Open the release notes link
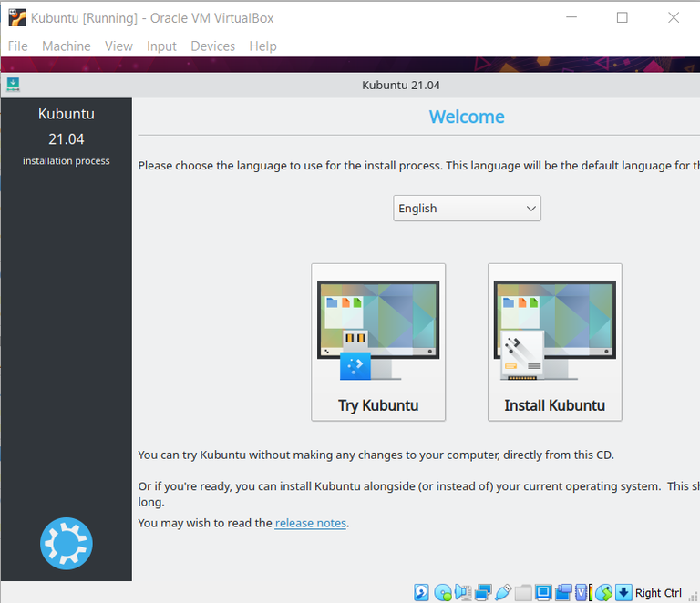 tap(310, 523)
